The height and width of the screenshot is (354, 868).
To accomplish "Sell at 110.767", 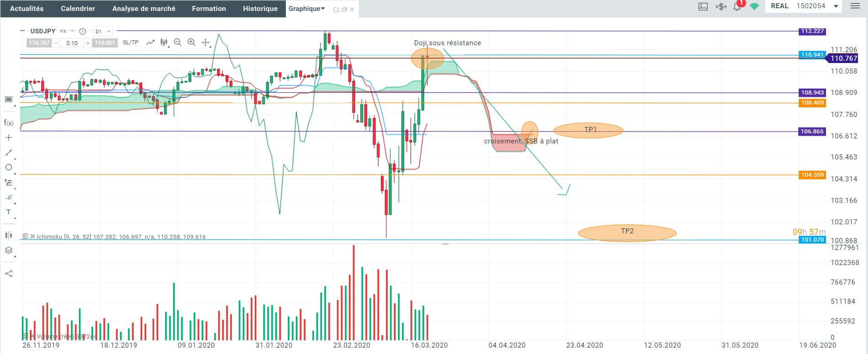I will (39, 43).
